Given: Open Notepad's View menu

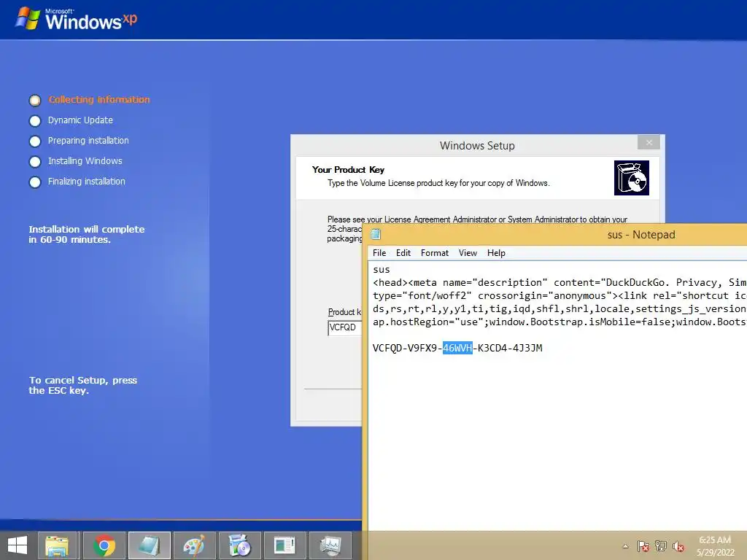Looking at the screenshot, I should click(468, 253).
